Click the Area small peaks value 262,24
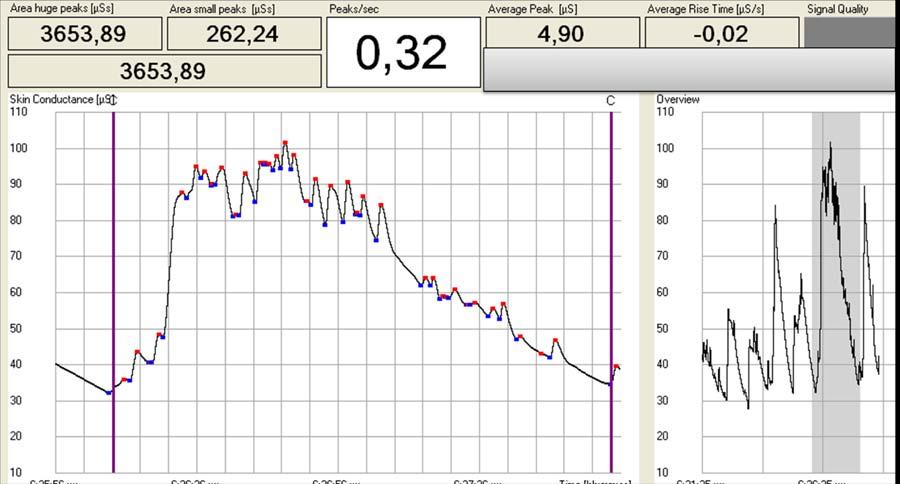The image size is (900, 484). point(244,34)
